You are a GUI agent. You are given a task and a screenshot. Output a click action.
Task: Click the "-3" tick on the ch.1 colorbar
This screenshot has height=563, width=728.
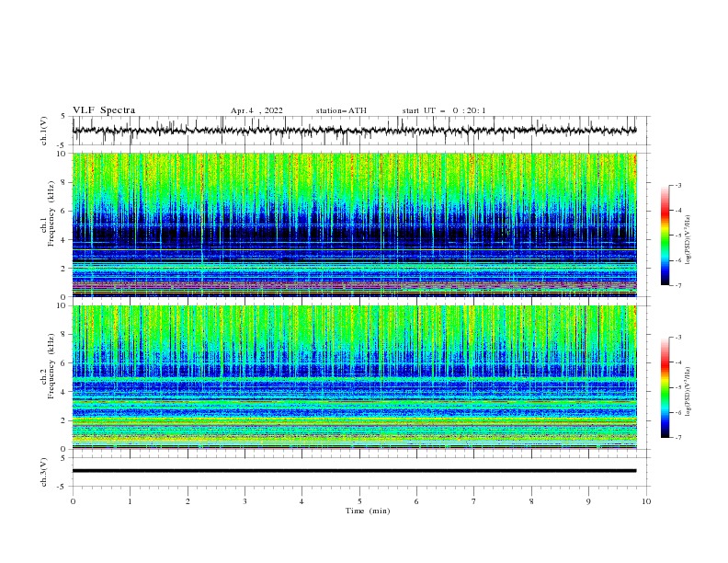pyautogui.click(x=678, y=185)
